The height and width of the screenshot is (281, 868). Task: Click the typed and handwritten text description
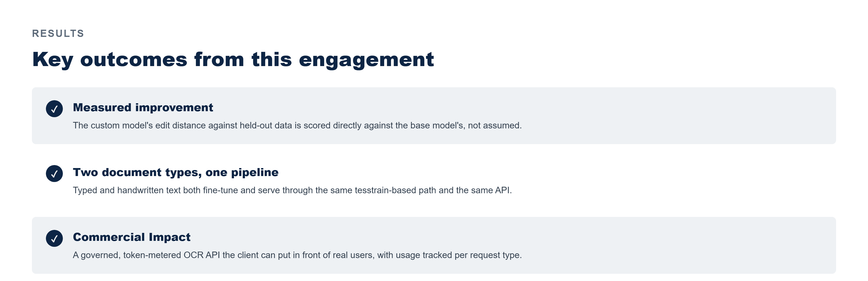[x=292, y=190]
